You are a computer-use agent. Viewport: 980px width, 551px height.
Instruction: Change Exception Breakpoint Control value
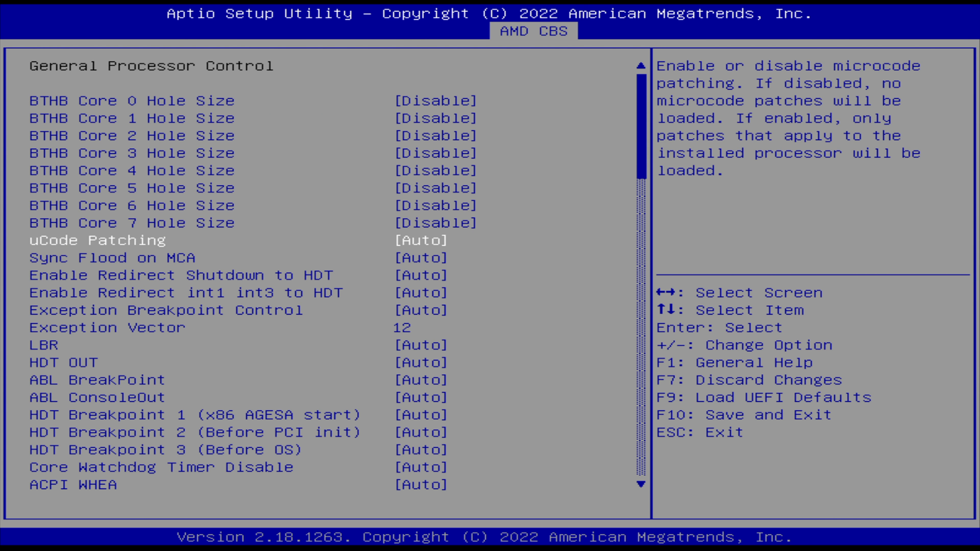tap(421, 310)
